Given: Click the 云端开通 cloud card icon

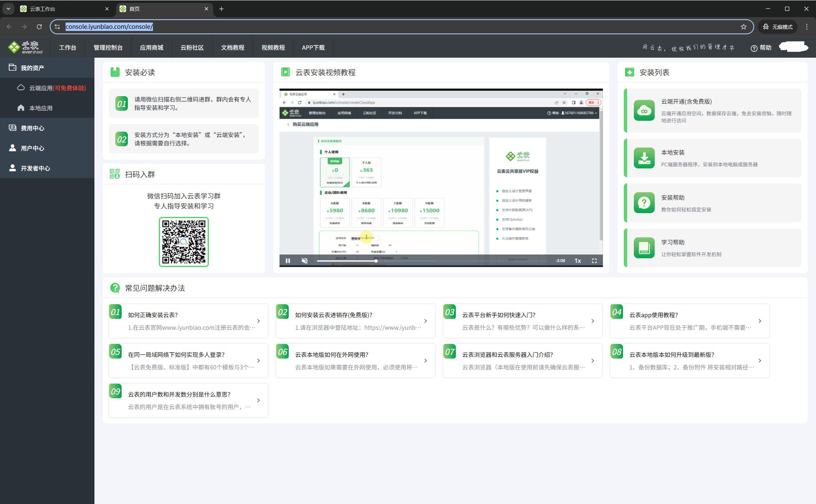Looking at the screenshot, I should tap(644, 110).
